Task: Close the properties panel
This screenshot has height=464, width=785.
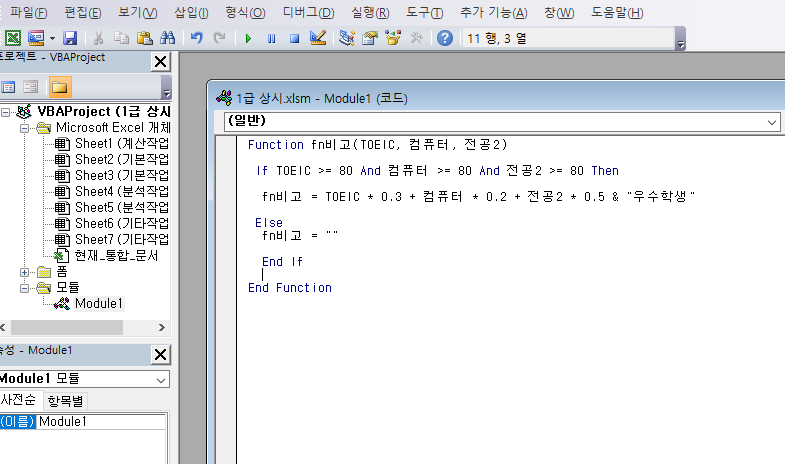Action: (160, 354)
